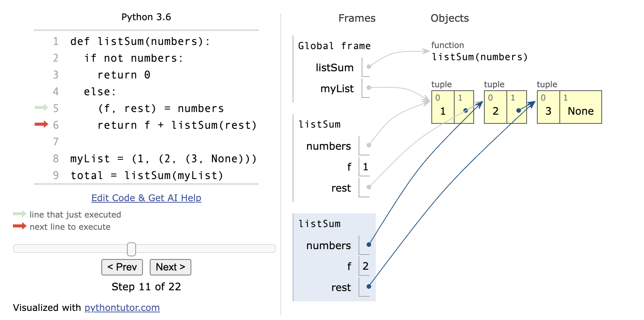Click the listSum pointer dot in Global frame
This screenshot has height=320, width=644.
pyautogui.click(x=368, y=67)
